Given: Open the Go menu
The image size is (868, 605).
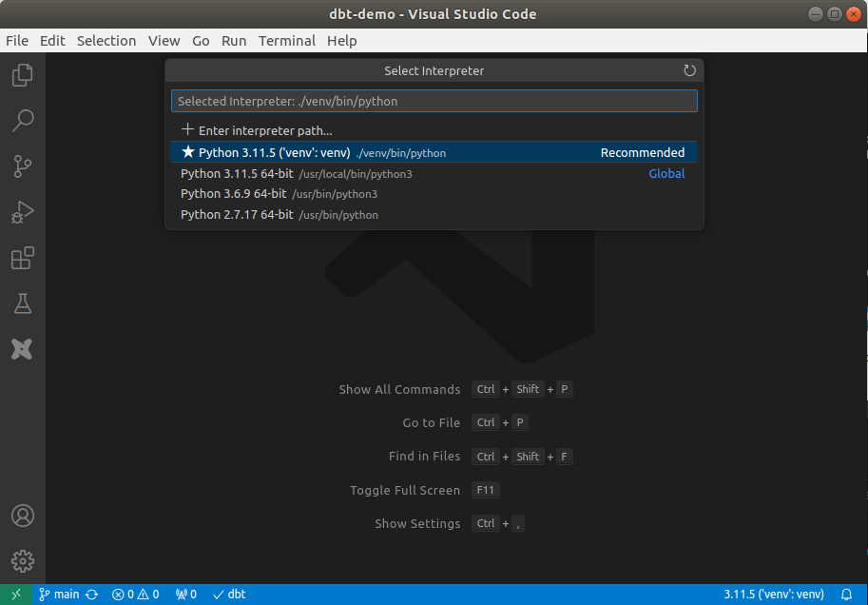Looking at the screenshot, I should (201, 41).
